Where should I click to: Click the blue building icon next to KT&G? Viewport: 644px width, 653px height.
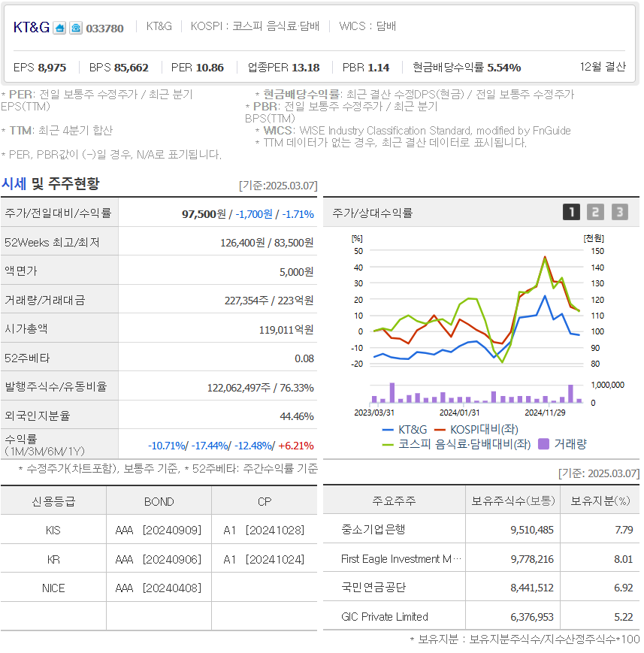pos(75,28)
